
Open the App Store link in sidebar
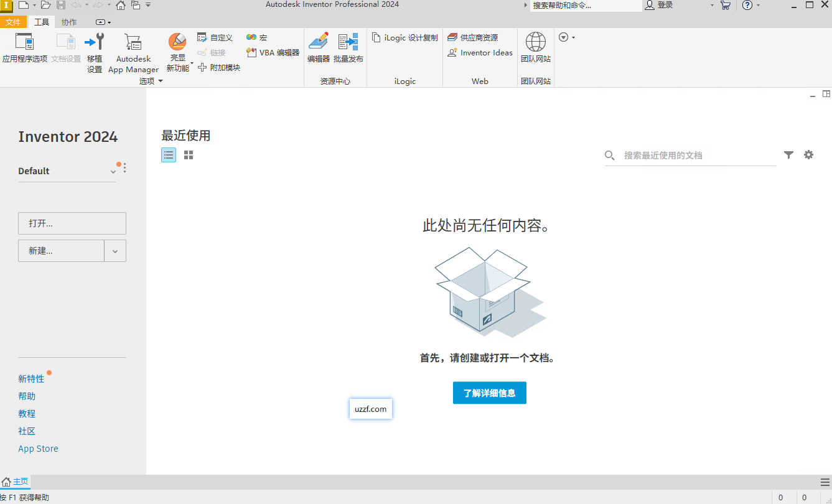38,449
